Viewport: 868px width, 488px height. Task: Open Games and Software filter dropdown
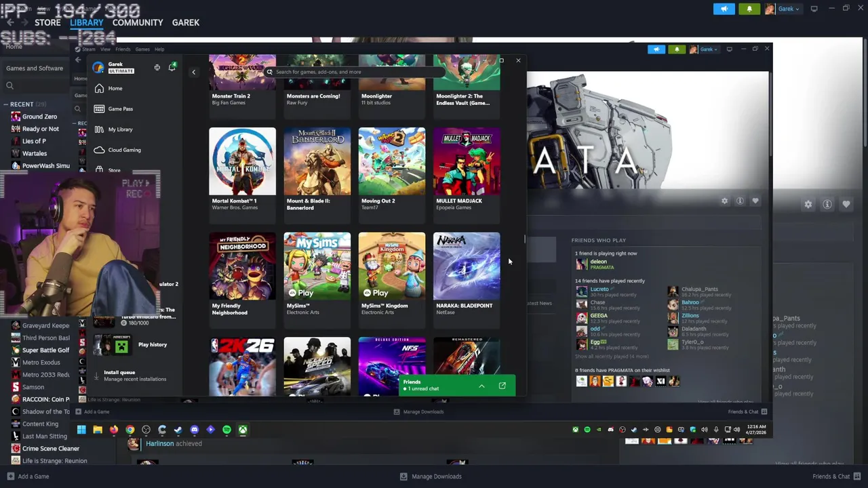point(35,68)
